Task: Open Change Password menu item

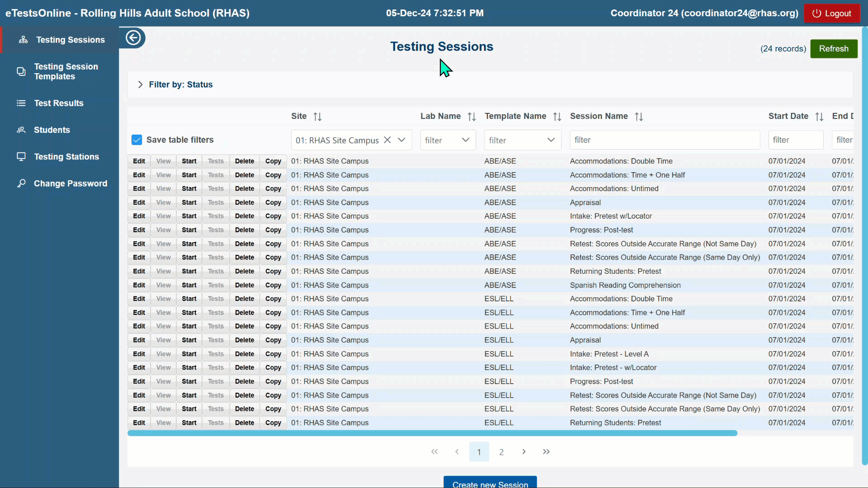Action: pos(60,183)
